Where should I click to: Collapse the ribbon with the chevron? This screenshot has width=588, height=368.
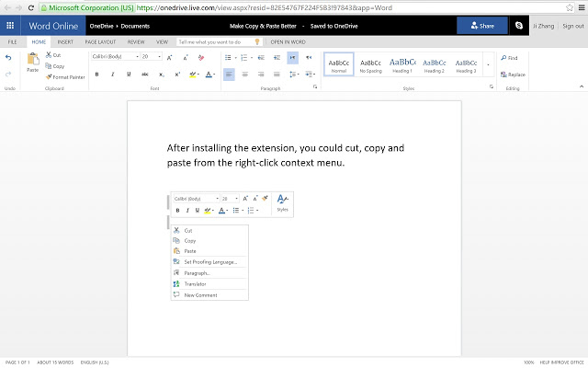pos(582,86)
